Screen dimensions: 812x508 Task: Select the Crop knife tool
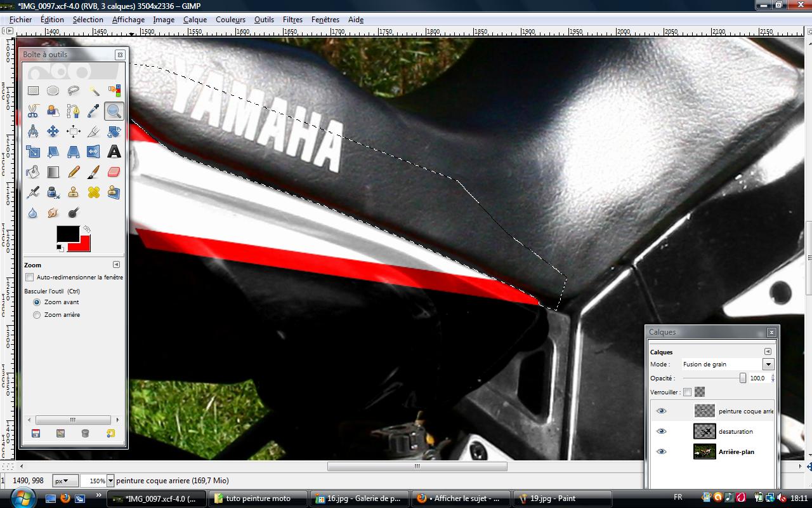[94, 131]
